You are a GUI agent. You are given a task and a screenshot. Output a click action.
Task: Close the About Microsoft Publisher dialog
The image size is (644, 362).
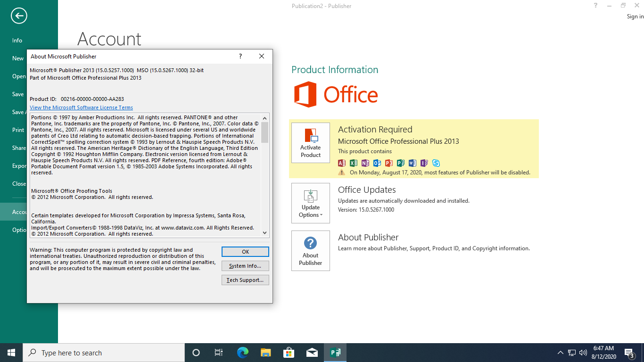262,56
